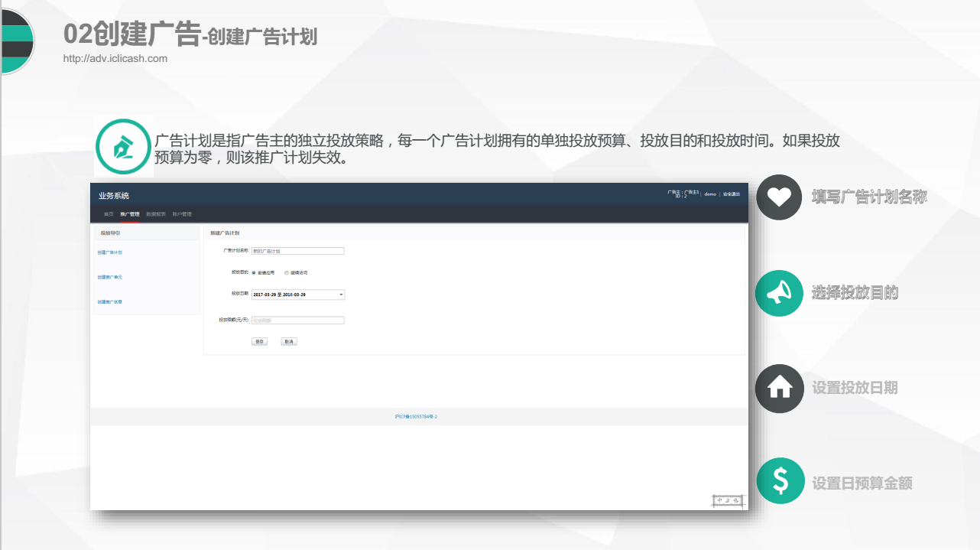
Task: Click the 投放限额(元/天) input box
Action: (298, 319)
